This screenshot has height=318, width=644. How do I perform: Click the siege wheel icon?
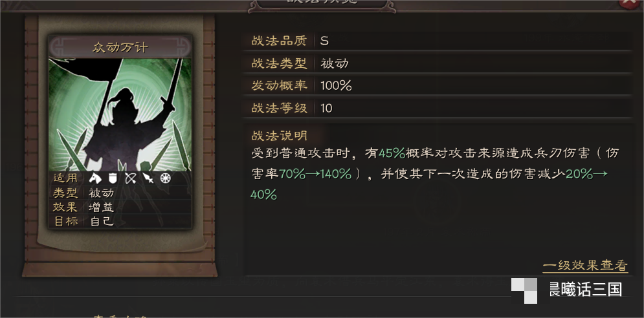[x=165, y=178]
